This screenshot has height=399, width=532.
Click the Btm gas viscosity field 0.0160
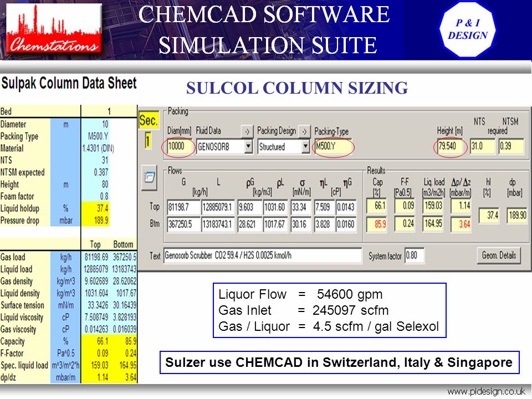(x=346, y=224)
